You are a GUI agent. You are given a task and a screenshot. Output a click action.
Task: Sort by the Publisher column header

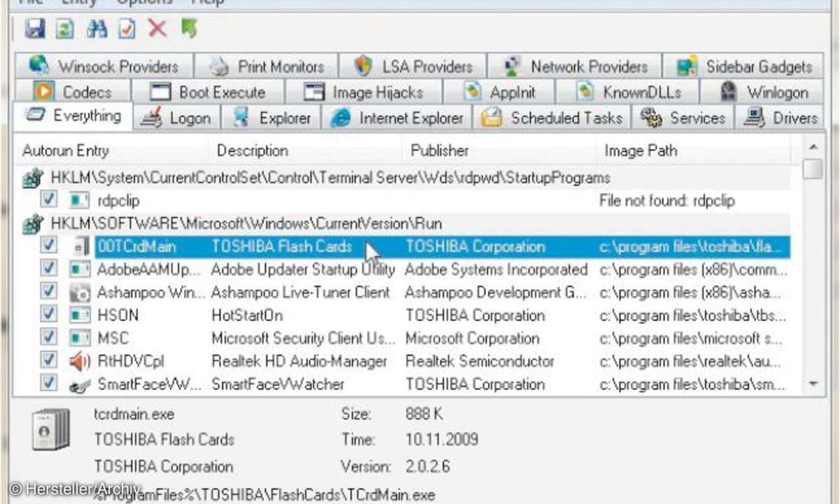click(x=500, y=150)
